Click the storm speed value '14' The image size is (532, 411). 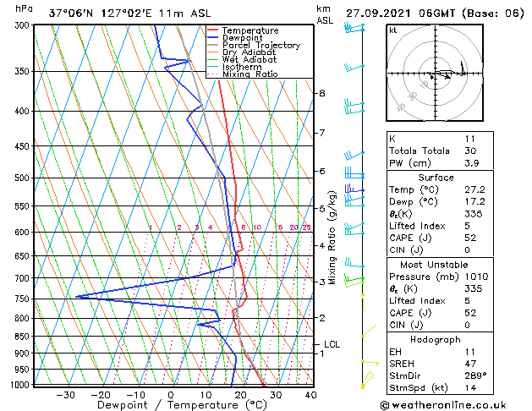pos(470,388)
